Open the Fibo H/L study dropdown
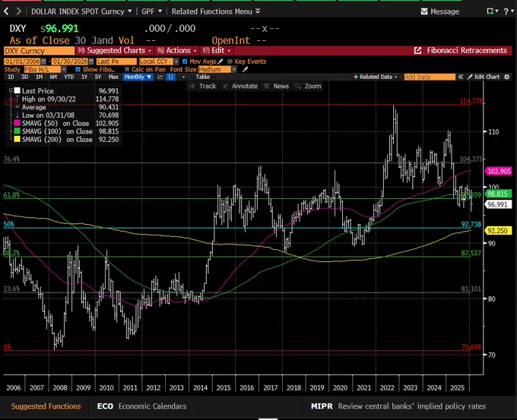The width and height of the screenshot is (517, 420). click(x=64, y=70)
